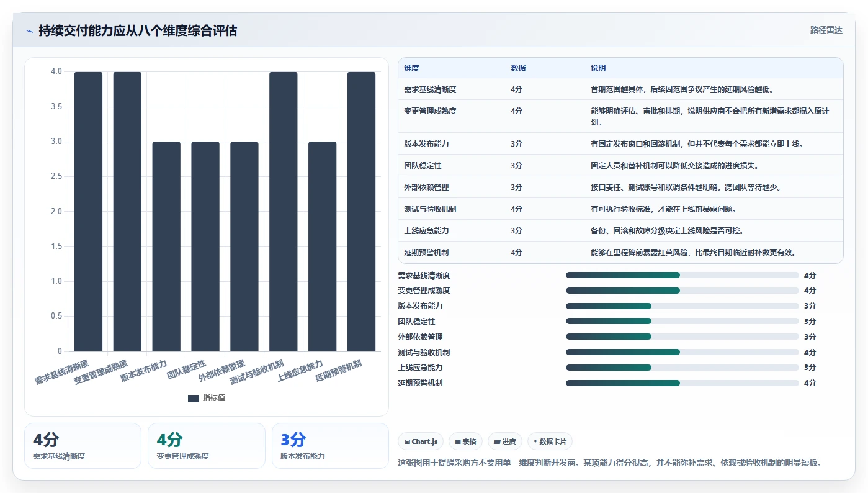
Task: Click the 团队稳定性 x-axis label
Action: pyautogui.click(x=187, y=369)
